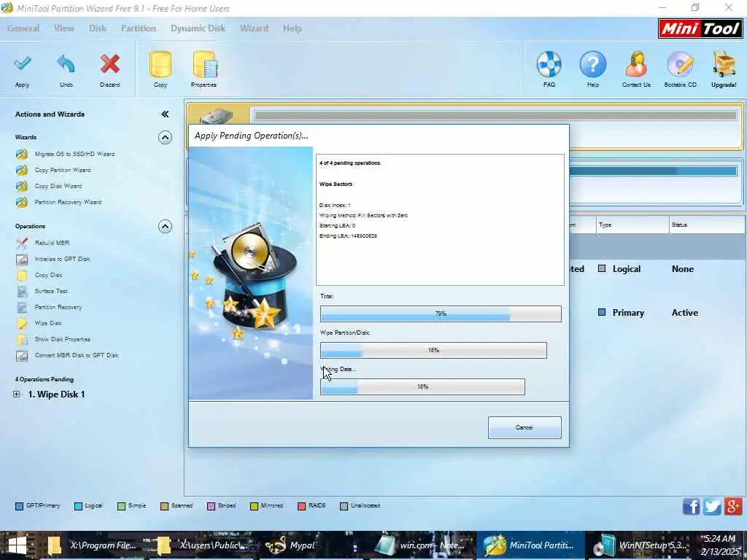This screenshot has width=747, height=560.
Task: Open the Help menu
Action: (x=292, y=28)
